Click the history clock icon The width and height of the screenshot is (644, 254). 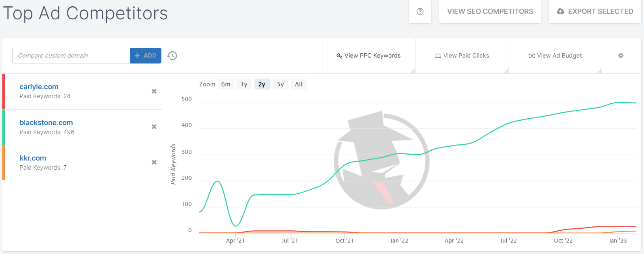point(172,56)
